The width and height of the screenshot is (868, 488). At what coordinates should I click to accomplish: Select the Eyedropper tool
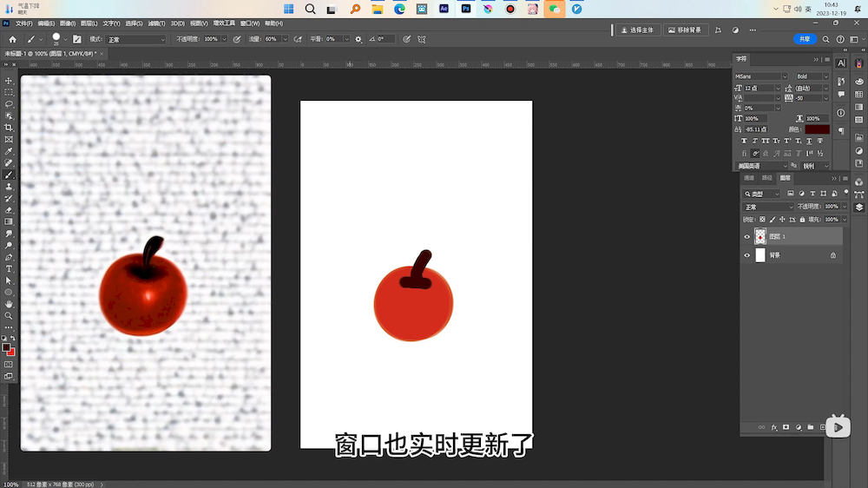click(9, 151)
